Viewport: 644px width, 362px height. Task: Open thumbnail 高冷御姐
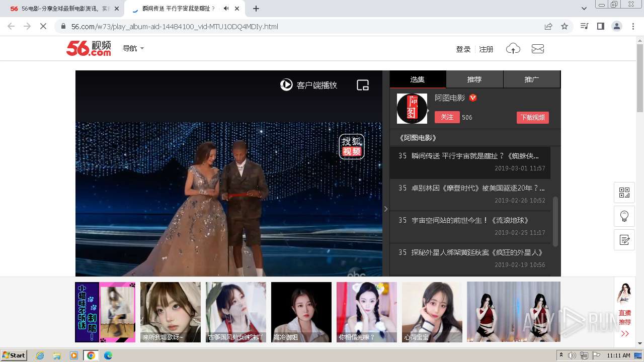pos(301,312)
